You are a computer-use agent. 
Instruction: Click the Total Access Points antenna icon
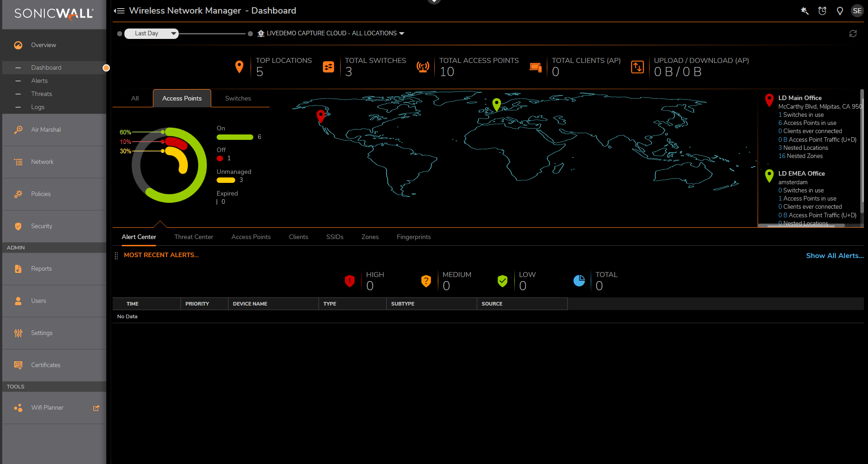pyautogui.click(x=423, y=67)
